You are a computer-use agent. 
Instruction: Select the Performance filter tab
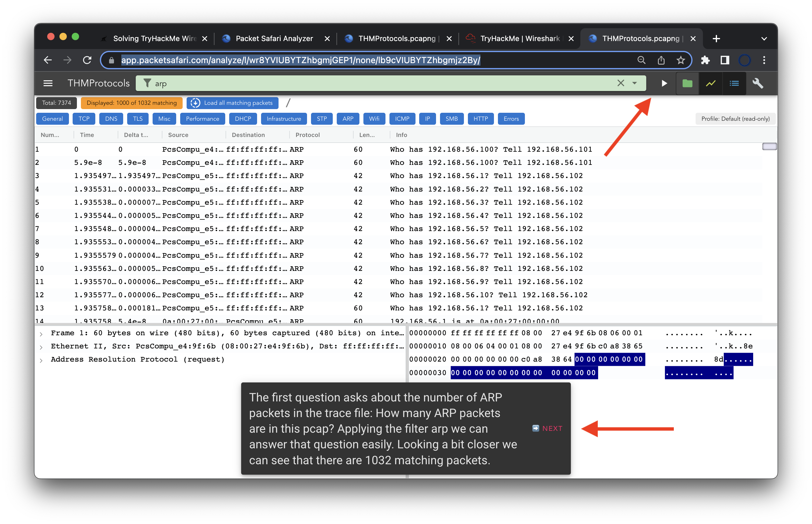(203, 119)
